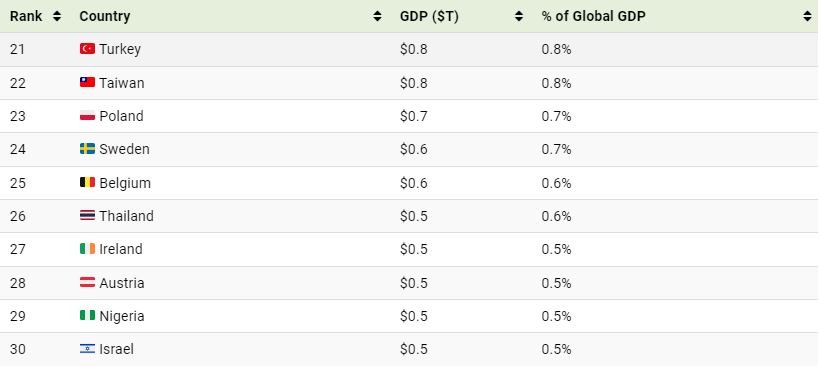
Task: Click the Turkey flag icon
Action: click(87, 49)
